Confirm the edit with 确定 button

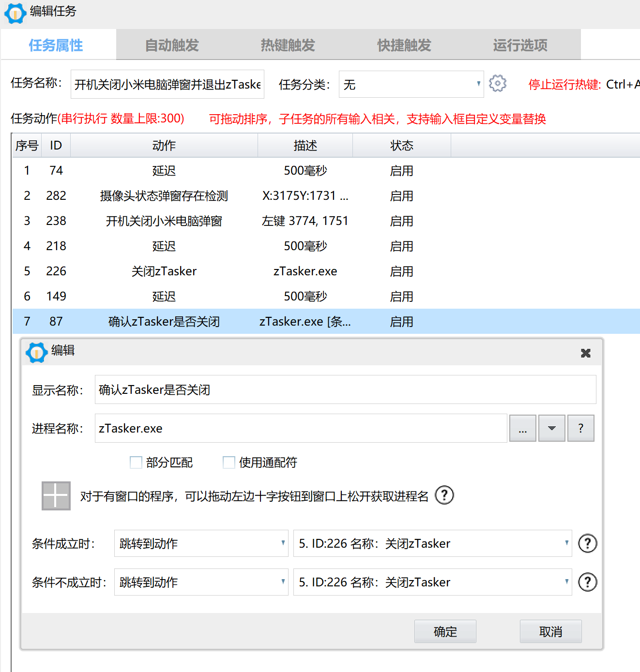click(x=445, y=631)
